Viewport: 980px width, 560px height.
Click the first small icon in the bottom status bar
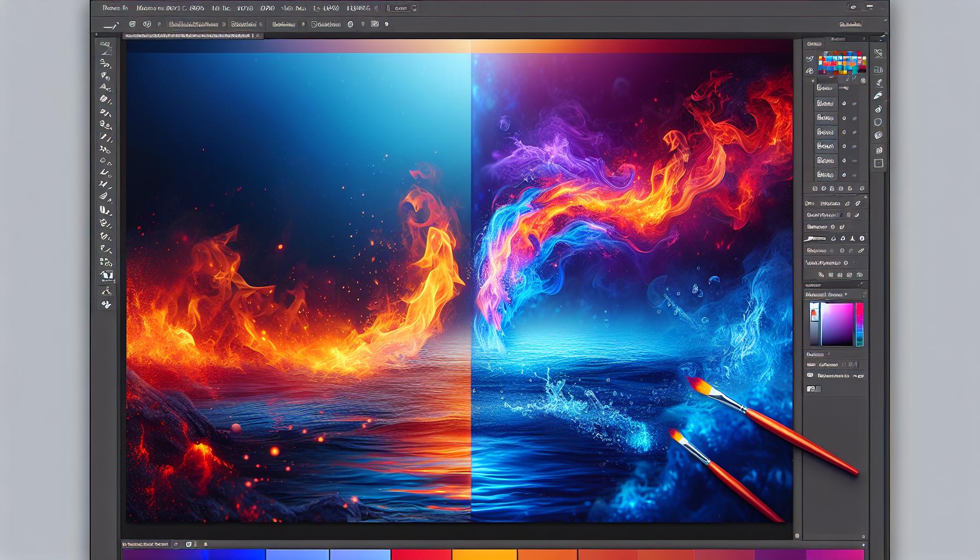(x=176, y=544)
